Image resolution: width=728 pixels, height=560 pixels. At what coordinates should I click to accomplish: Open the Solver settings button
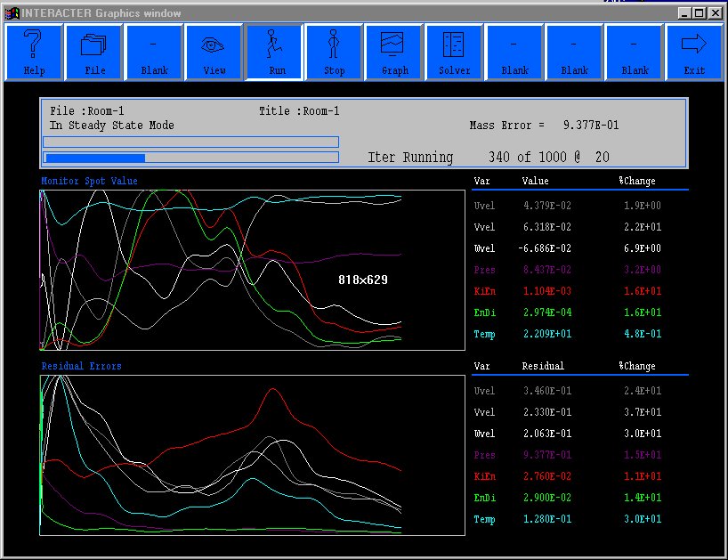454,53
